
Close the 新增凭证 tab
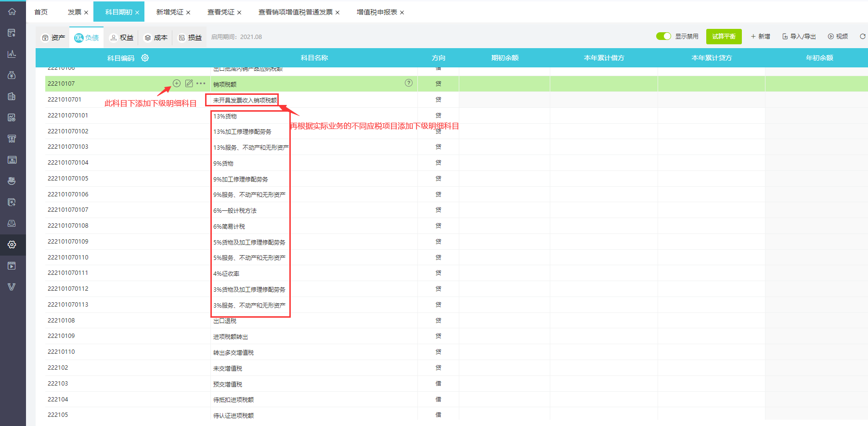pos(188,13)
